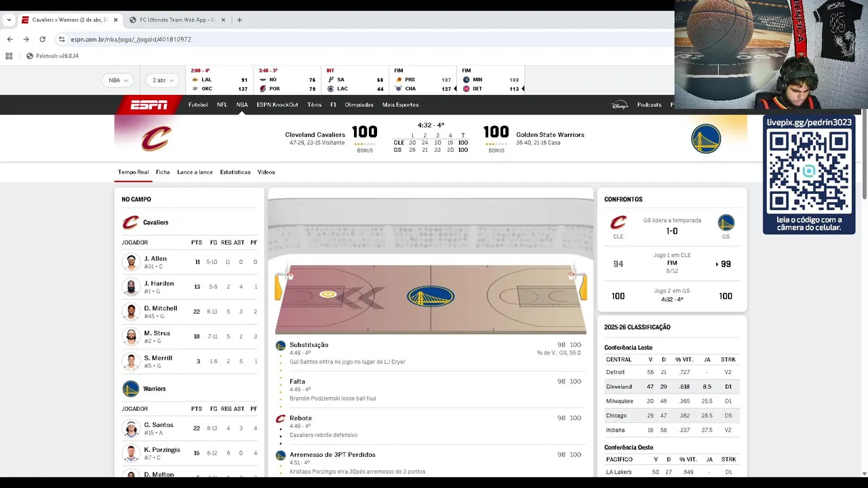Click the address bar URL
This screenshot has height=488, width=868.
point(131,39)
